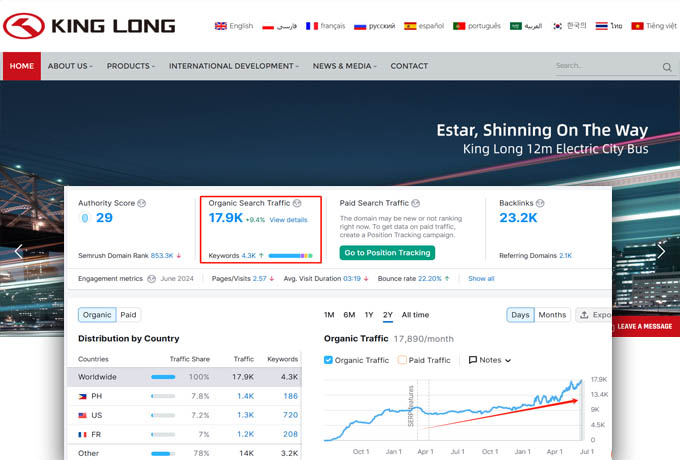680x460 pixels.
Task: Open Referring Domains 2.1K link
Action: 566,256
